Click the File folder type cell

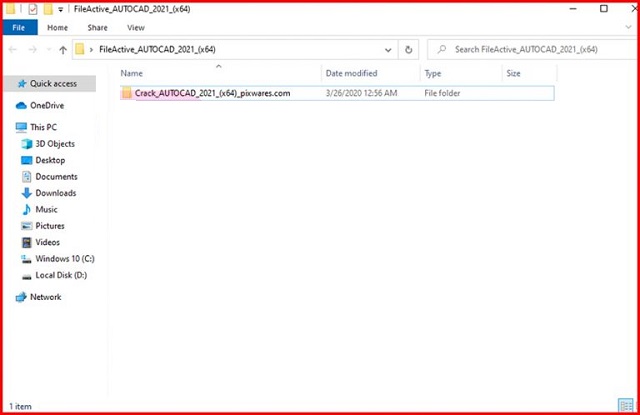pos(442,93)
